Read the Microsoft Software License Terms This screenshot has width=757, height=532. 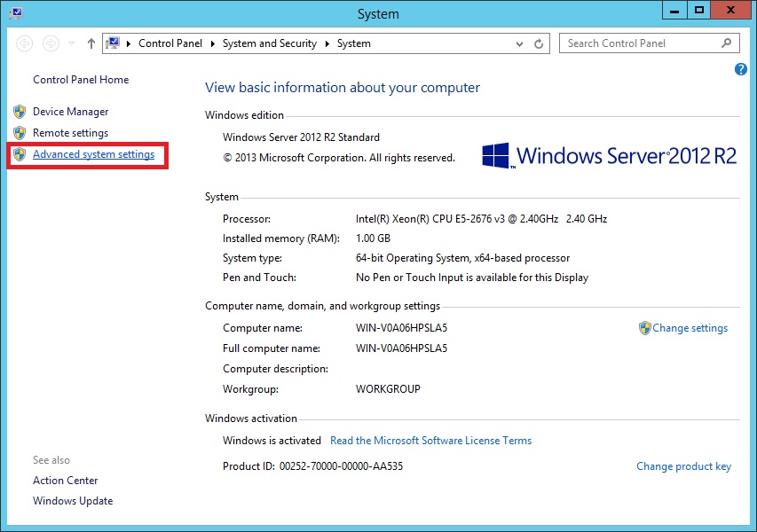point(430,441)
